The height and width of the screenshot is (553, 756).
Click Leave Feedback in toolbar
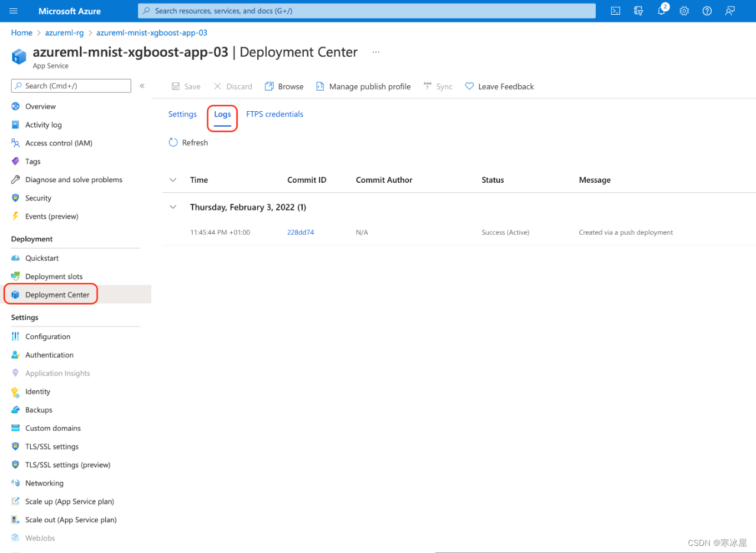[499, 86]
